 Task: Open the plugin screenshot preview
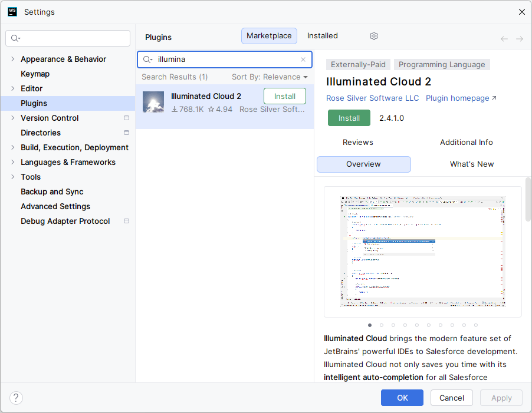pos(423,252)
